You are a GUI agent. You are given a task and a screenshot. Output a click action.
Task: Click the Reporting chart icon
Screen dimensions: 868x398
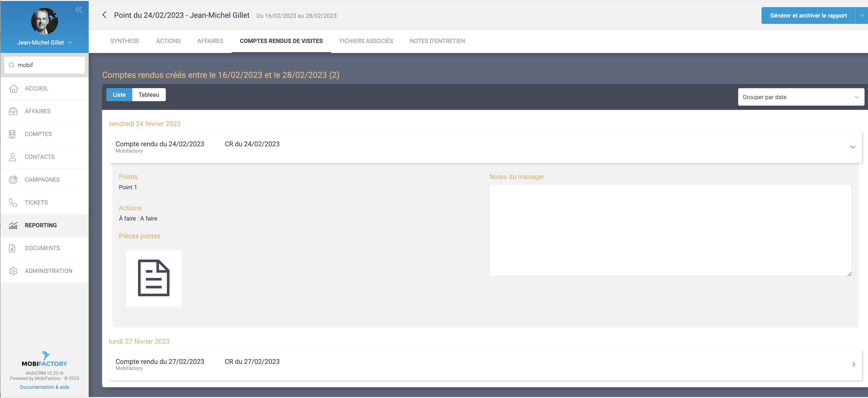pyautogui.click(x=13, y=225)
